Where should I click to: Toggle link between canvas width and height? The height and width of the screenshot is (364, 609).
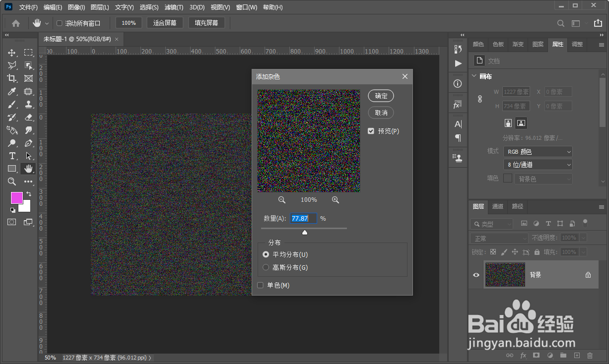point(480,99)
